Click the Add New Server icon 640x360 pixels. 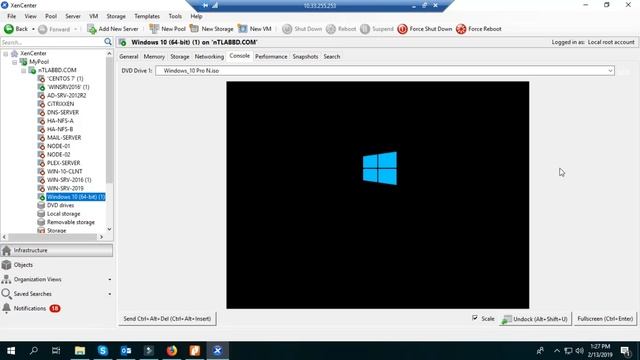[x=92, y=29]
